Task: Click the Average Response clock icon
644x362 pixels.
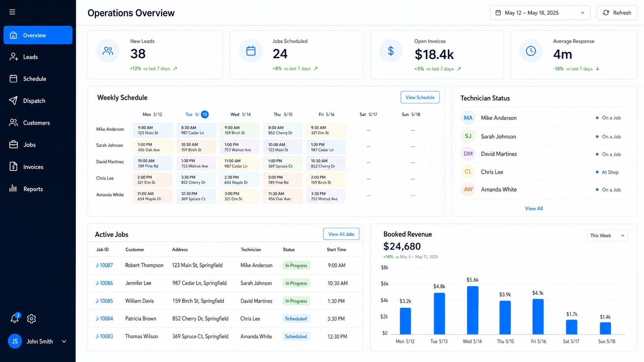Action: pyautogui.click(x=531, y=51)
